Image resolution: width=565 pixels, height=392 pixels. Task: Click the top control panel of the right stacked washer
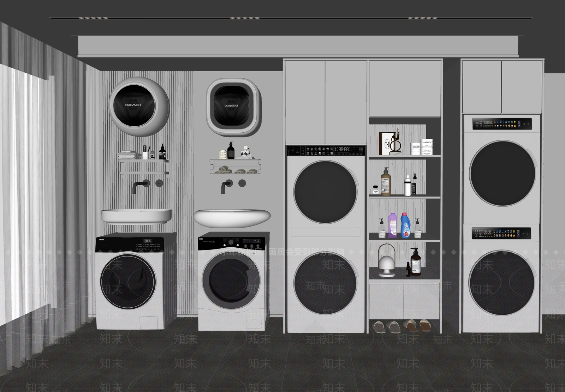tap(502, 124)
